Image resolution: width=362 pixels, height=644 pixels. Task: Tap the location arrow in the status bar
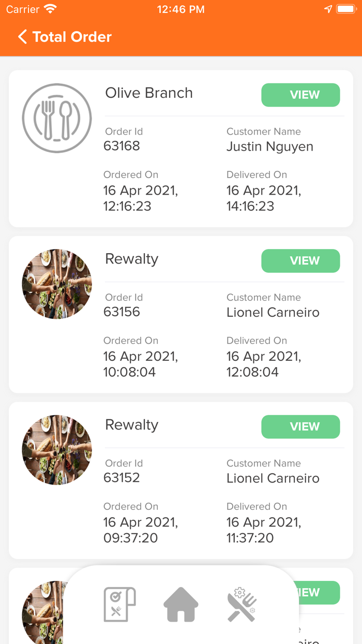[x=329, y=9]
